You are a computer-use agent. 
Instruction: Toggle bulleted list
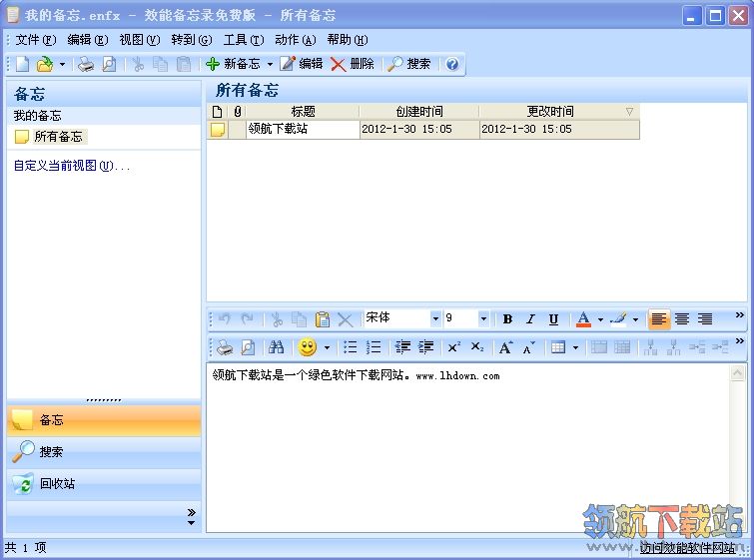pos(351,347)
